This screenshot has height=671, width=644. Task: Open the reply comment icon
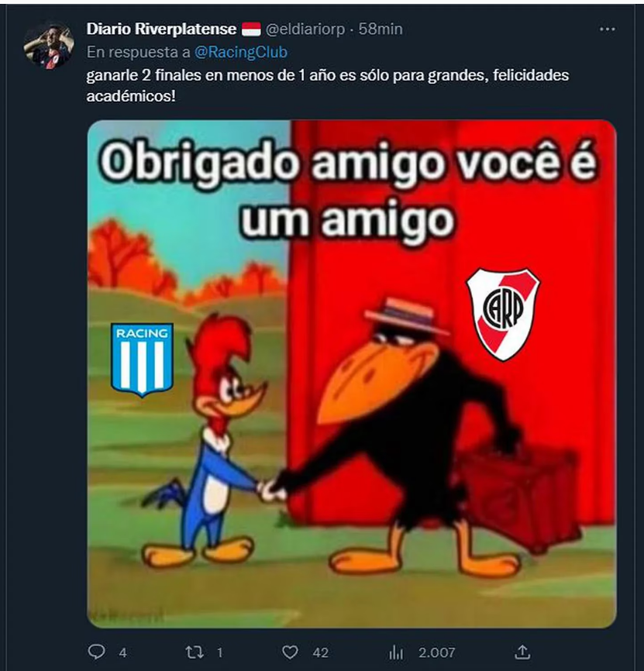click(96, 652)
